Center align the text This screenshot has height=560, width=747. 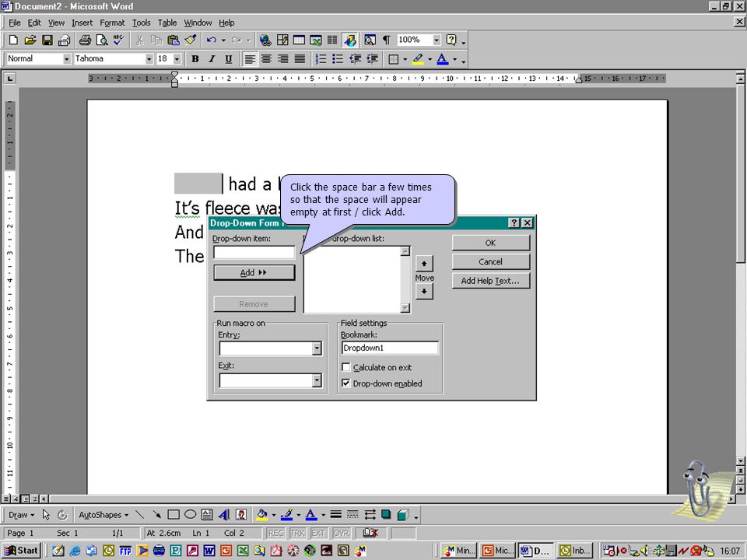(x=266, y=58)
